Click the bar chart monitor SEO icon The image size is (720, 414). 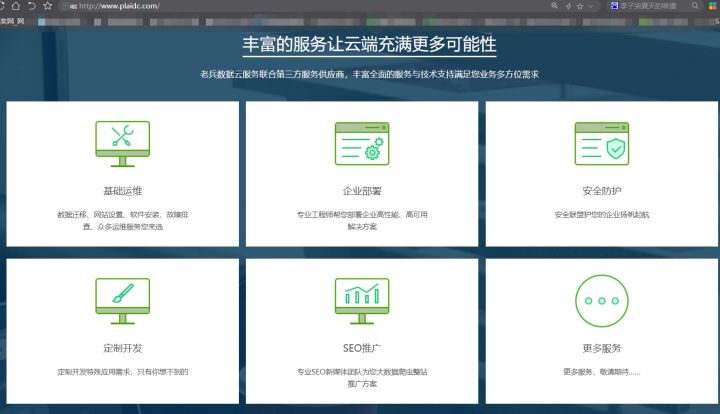362,301
